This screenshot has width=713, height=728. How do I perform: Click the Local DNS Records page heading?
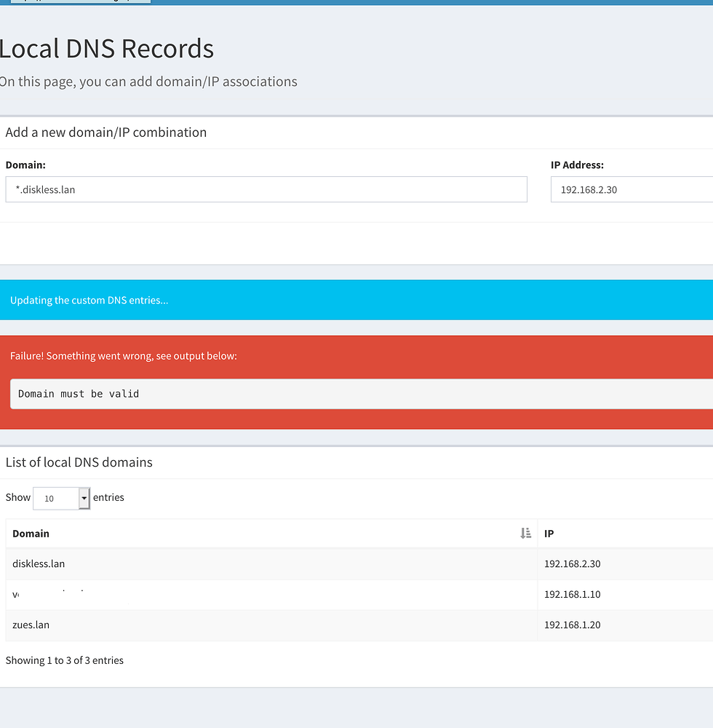107,48
